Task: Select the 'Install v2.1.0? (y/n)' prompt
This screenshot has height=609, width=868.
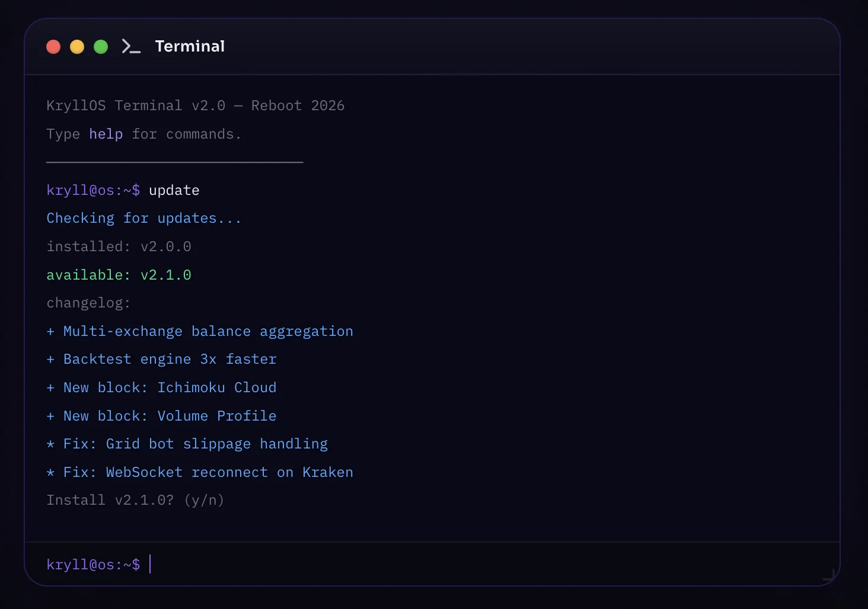Action: pyautogui.click(x=135, y=499)
